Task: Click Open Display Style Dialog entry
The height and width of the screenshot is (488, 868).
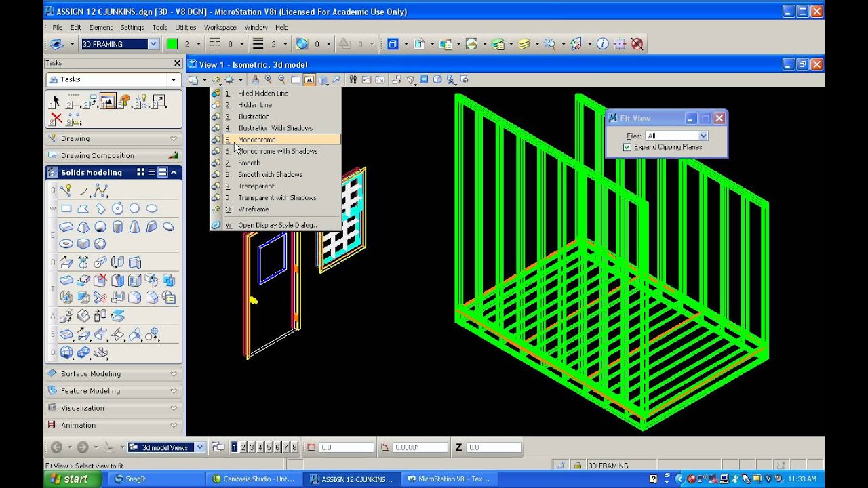Action: tap(275, 225)
